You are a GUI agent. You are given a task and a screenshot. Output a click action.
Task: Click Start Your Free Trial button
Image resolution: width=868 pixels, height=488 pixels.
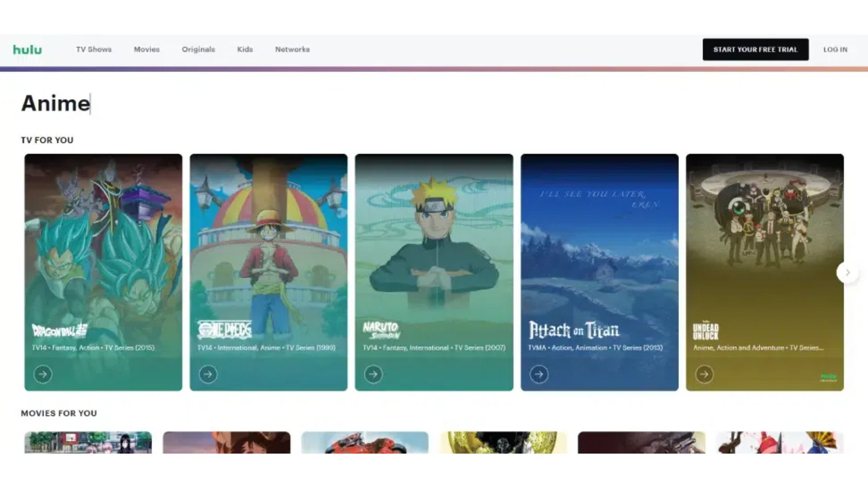click(x=756, y=49)
